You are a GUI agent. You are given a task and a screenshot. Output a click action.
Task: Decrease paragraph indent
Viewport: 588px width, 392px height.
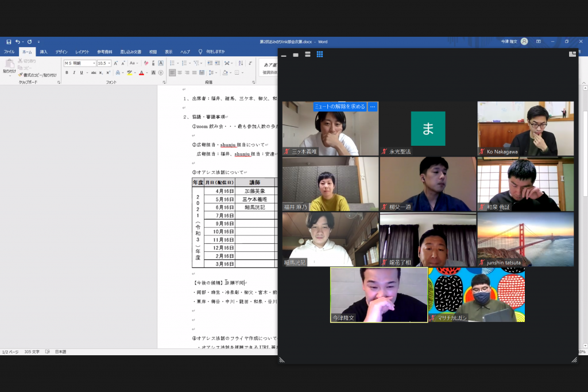[x=210, y=63]
